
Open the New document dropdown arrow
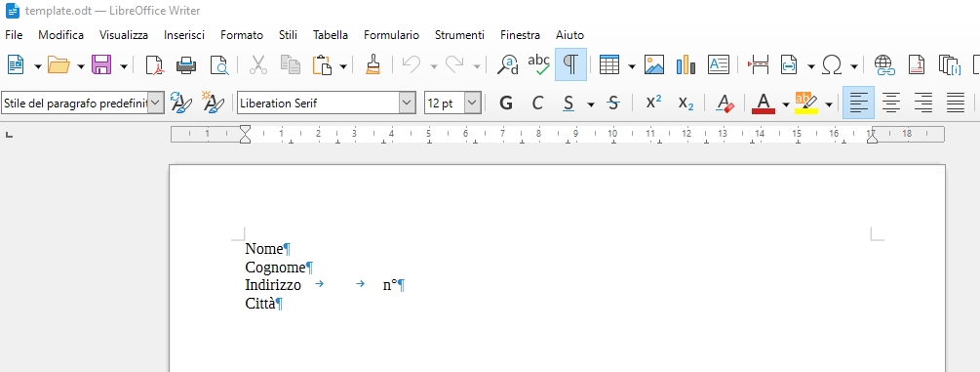tap(37, 65)
